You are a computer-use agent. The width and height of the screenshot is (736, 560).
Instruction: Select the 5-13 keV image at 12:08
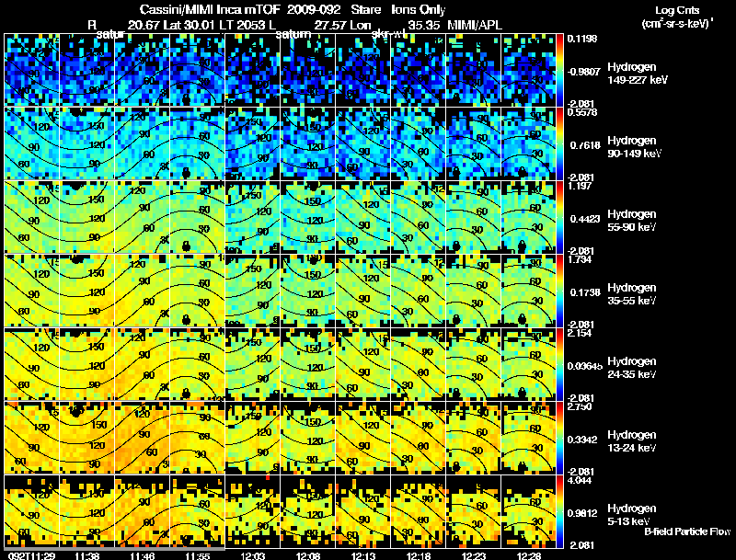point(308,511)
